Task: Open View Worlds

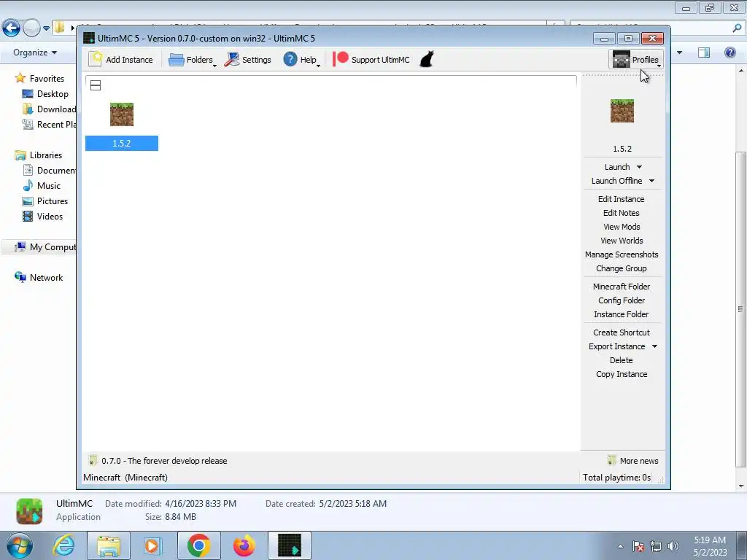Action: pyautogui.click(x=622, y=241)
